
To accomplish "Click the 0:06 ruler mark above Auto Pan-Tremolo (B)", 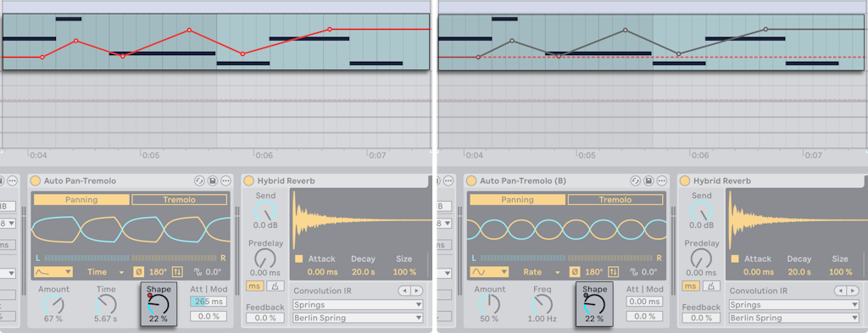I will [x=700, y=156].
